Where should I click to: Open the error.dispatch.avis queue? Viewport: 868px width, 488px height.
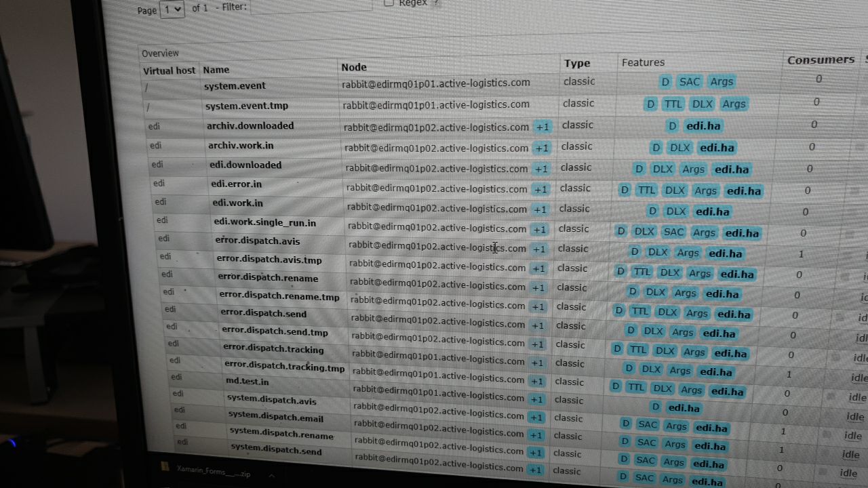tap(258, 241)
